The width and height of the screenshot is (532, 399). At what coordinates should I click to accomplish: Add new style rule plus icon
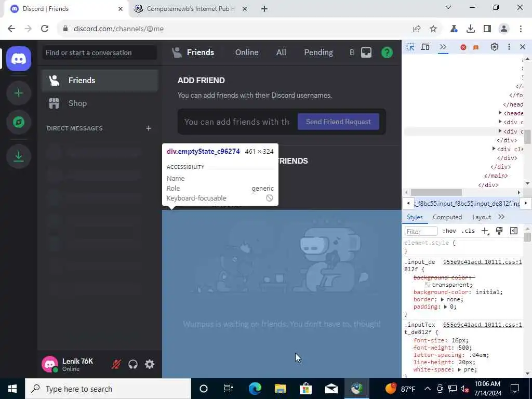[485, 231]
